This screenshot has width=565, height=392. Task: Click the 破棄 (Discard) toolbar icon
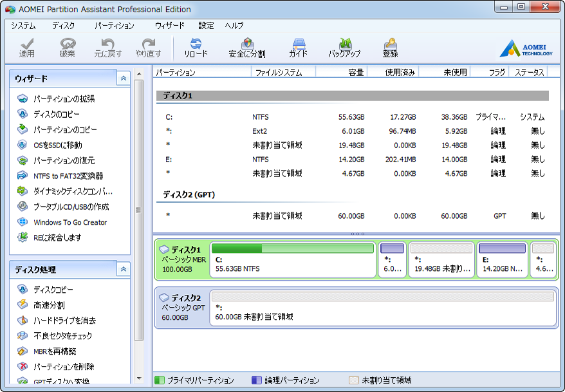[68, 44]
